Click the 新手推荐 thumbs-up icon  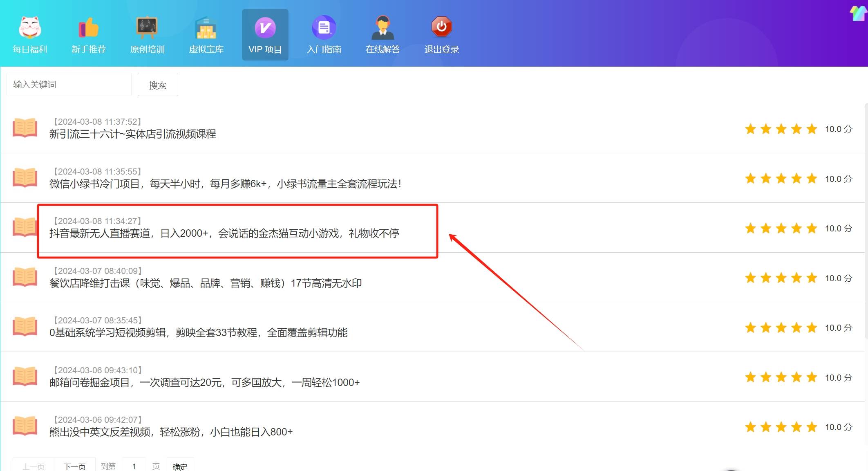tap(89, 27)
